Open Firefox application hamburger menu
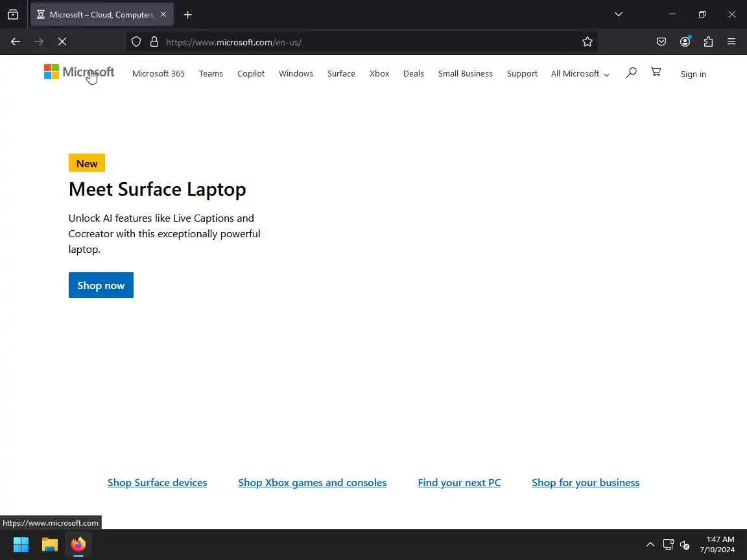 (731, 42)
